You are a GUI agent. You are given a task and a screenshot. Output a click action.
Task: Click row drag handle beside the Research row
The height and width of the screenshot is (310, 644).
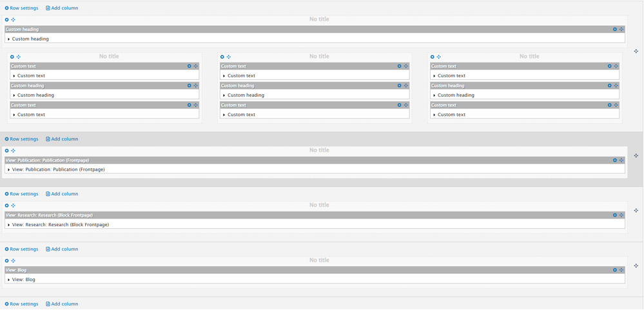pyautogui.click(x=636, y=211)
